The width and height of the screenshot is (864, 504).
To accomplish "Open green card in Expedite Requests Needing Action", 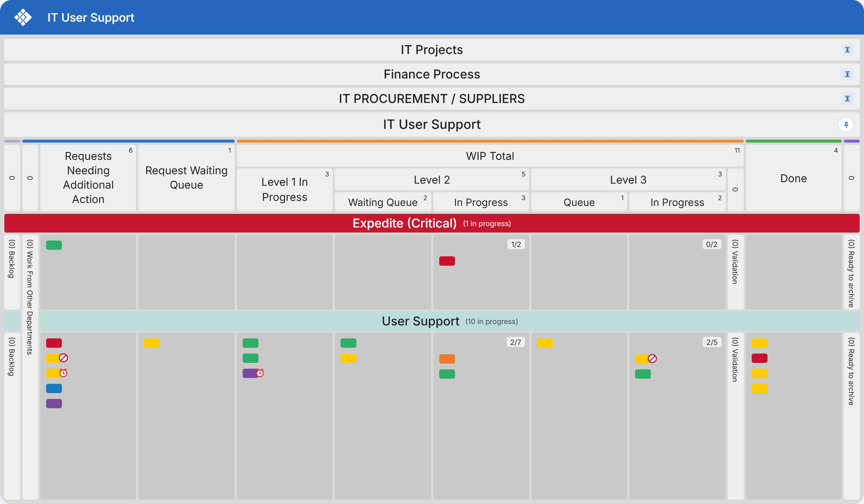I will [54, 245].
